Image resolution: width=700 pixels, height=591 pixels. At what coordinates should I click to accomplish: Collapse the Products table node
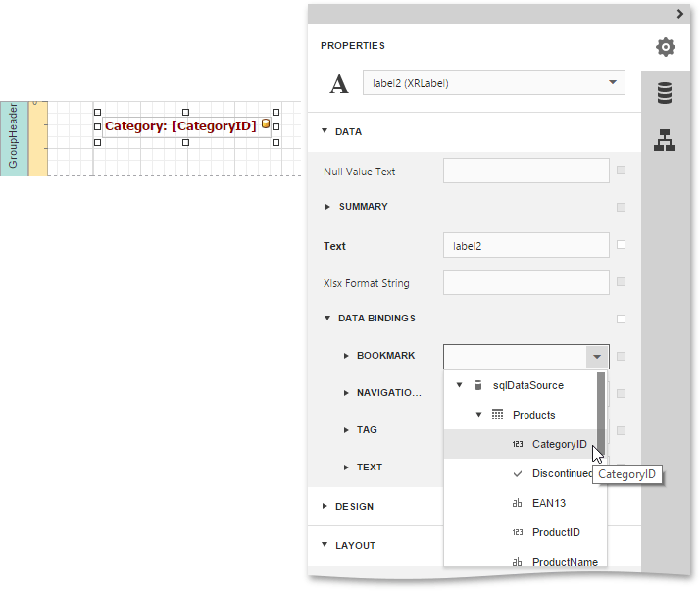478,415
